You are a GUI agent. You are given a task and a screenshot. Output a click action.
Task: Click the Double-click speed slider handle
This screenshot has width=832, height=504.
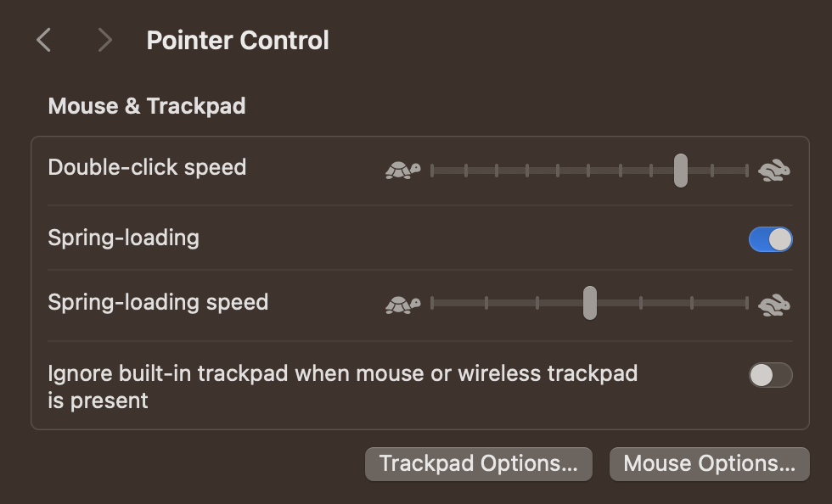click(681, 171)
